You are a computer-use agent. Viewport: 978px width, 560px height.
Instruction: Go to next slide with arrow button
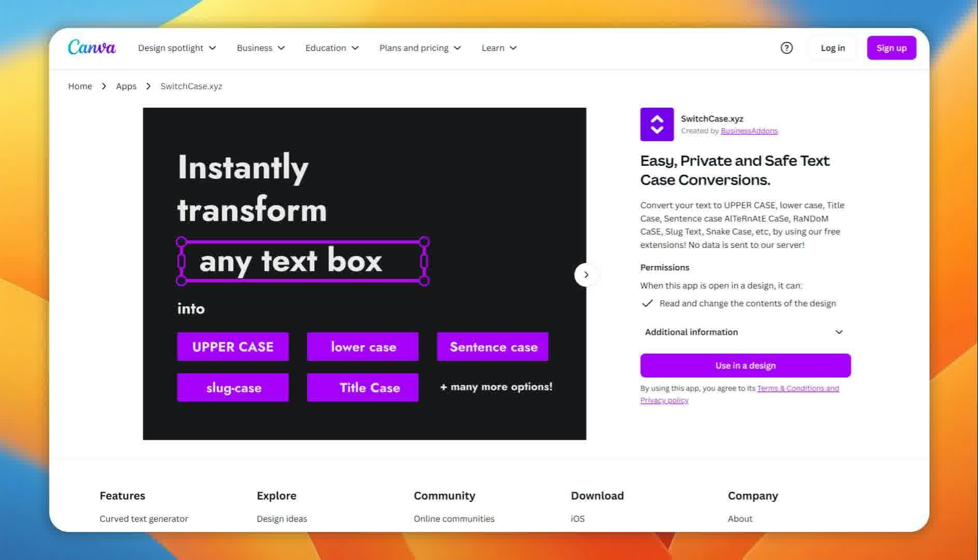[586, 275]
